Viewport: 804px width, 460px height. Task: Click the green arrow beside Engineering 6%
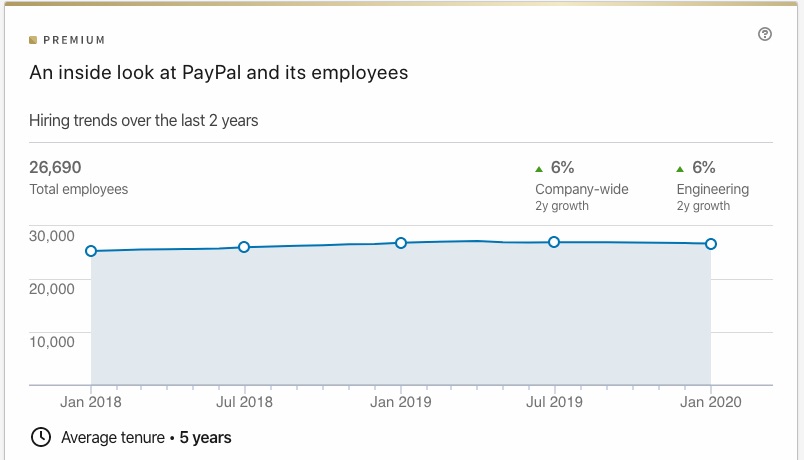coord(680,169)
